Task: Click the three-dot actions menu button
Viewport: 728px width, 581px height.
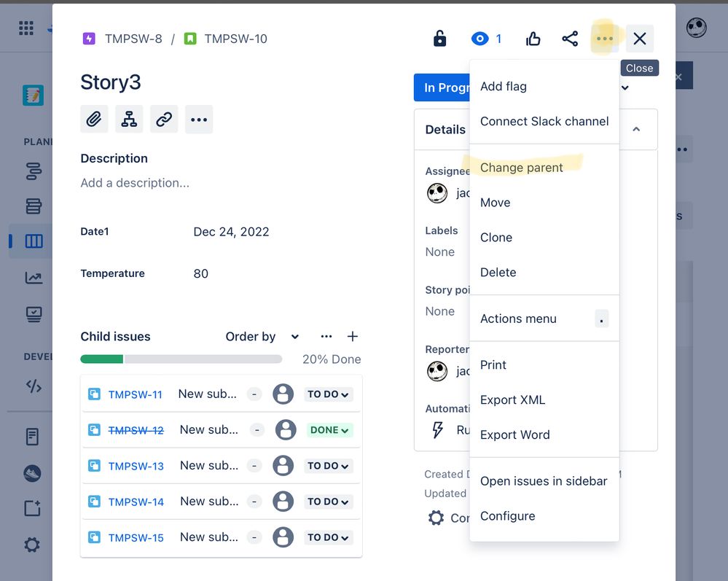Action: click(x=605, y=39)
